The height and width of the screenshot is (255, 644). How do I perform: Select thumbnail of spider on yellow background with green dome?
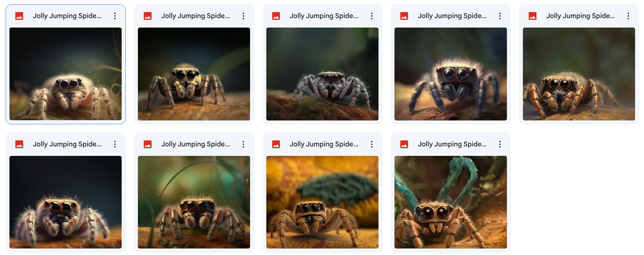322,202
